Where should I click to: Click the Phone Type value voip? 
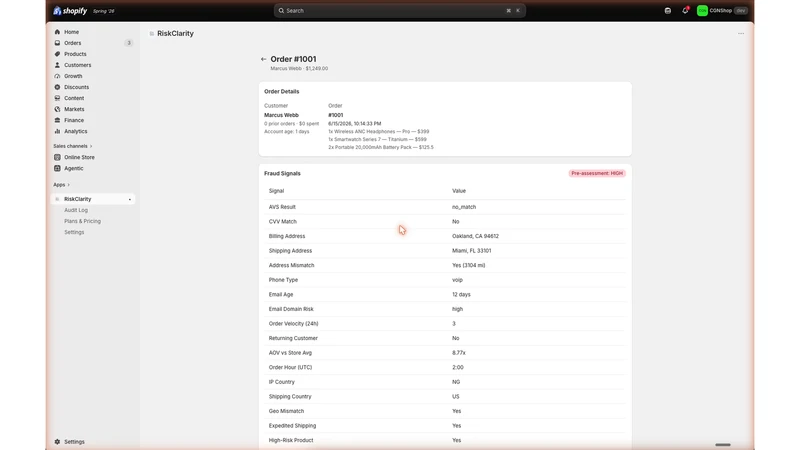pos(457,280)
